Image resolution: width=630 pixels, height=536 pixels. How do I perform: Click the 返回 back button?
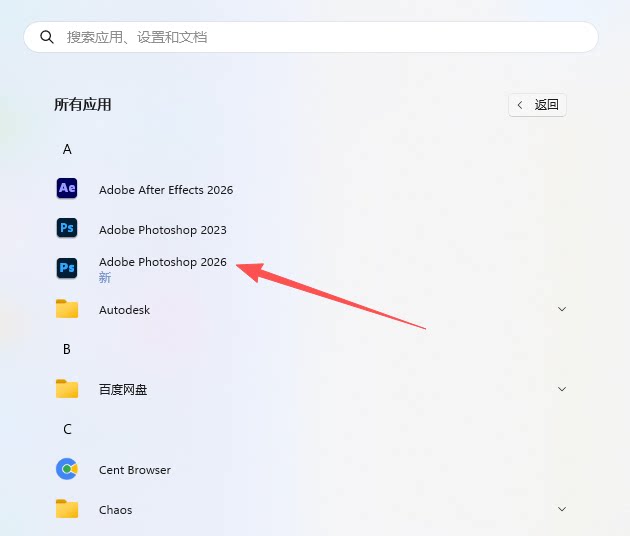[537, 105]
